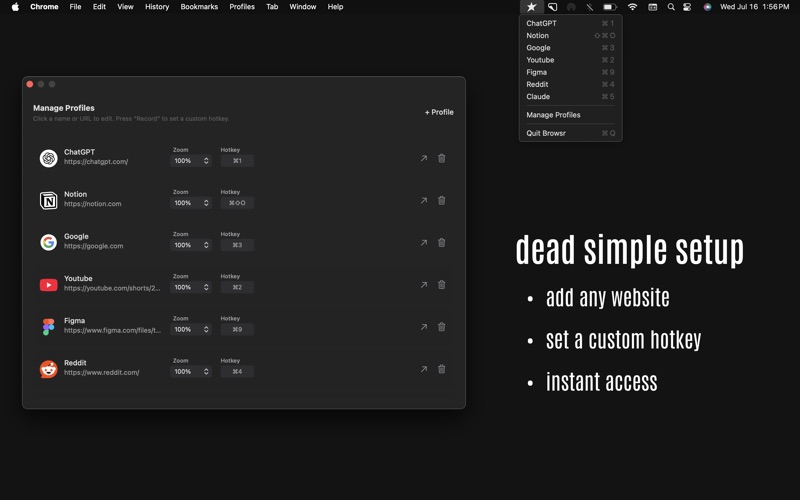This screenshot has height=500, width=800.
Task: Select Google in the Browsr dropdown menu
Action: pos(570,48)
